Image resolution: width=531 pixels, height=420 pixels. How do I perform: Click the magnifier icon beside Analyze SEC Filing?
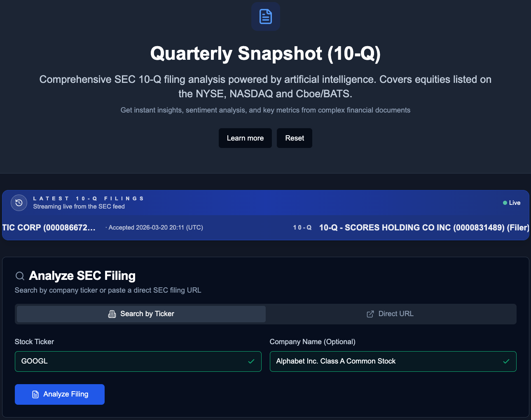pos(19,276)
